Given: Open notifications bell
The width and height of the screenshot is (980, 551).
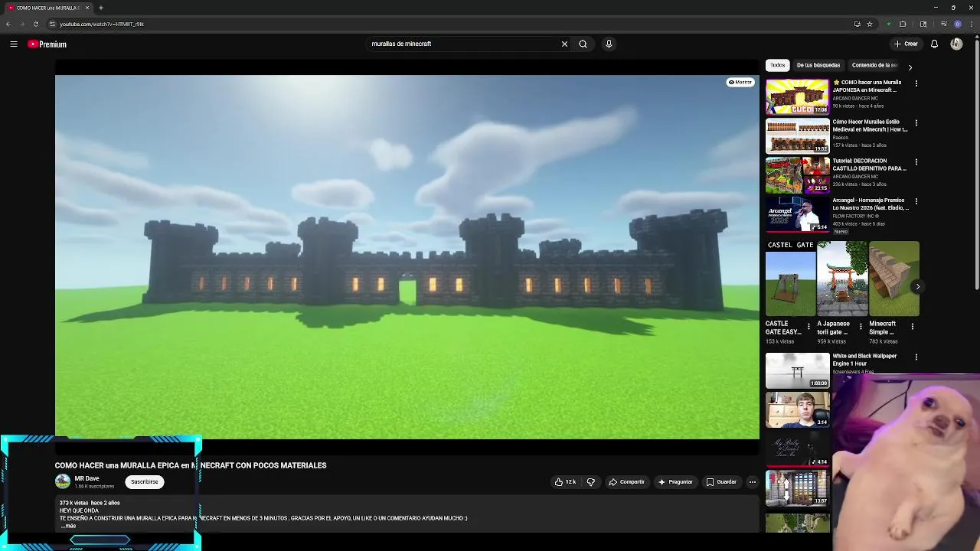Looking at the screenshot, I should tap(934, 44).
